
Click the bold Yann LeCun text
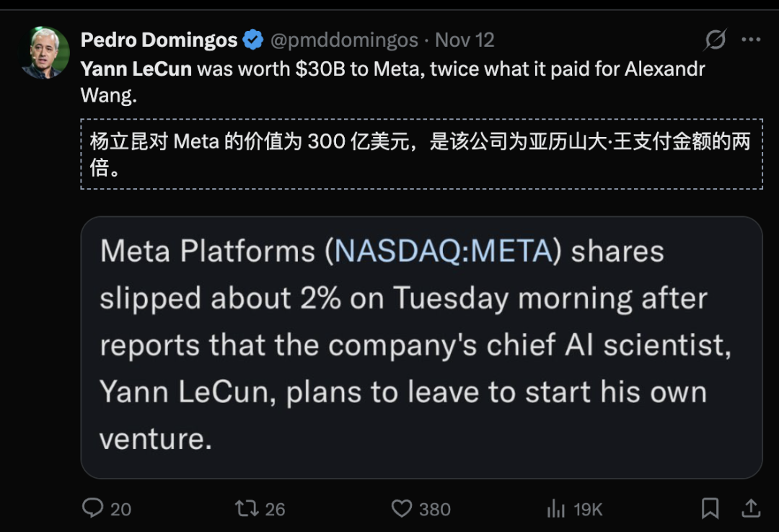[136, 69]
